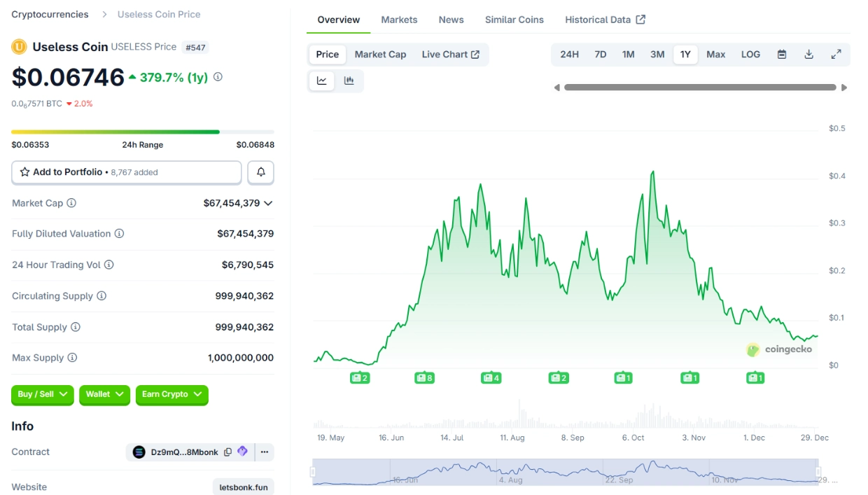This screenshot has height=495, width=868.
Task: Open the Earn Crypto dropdown
Action: pos(171,394)
